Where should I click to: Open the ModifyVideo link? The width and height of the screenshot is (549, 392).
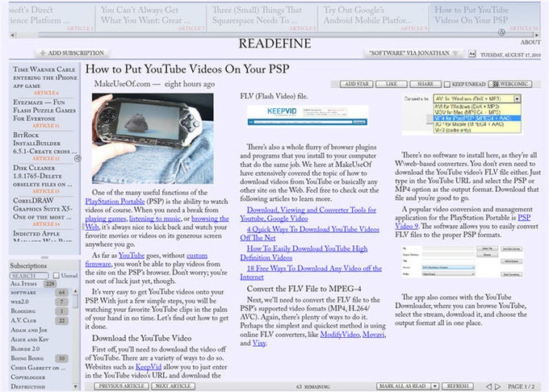(x=340, y=335)
